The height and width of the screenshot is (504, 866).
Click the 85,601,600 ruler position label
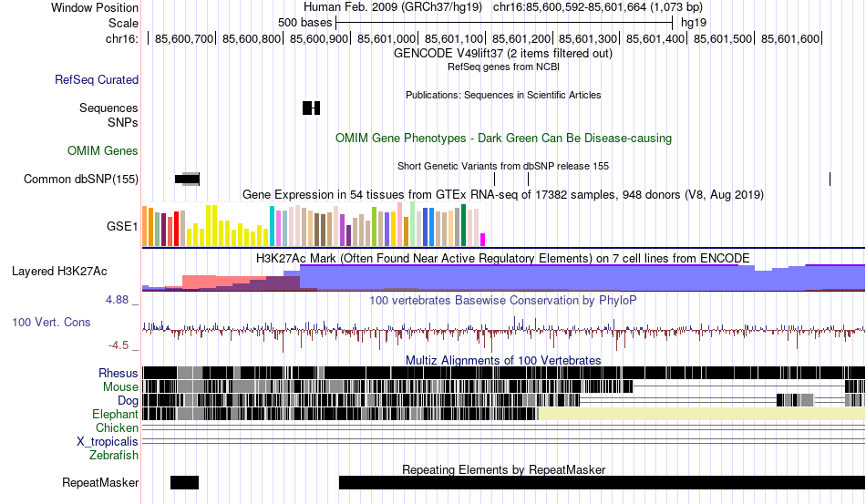pyautogui.click(x=790, y=38)
